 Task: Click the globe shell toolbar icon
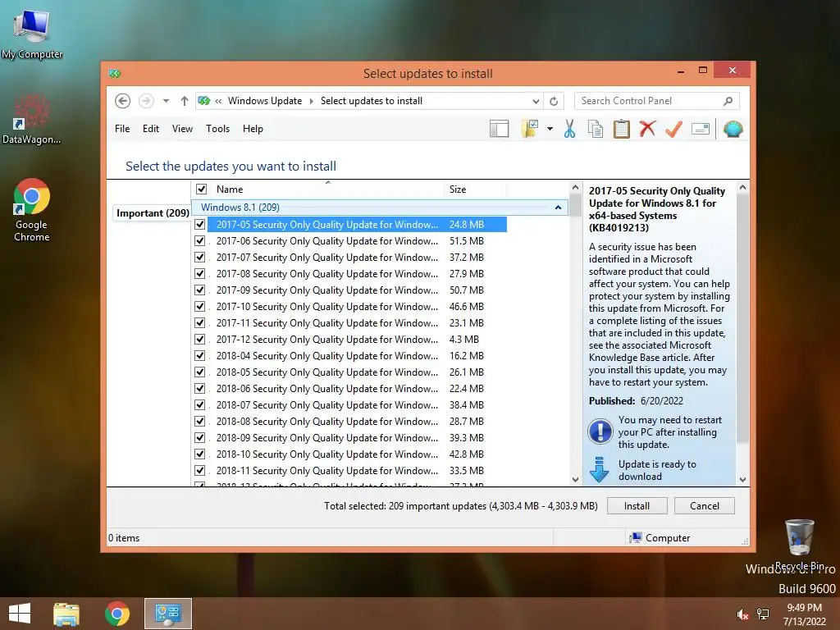pyautogui.click(x=733, y=129)
